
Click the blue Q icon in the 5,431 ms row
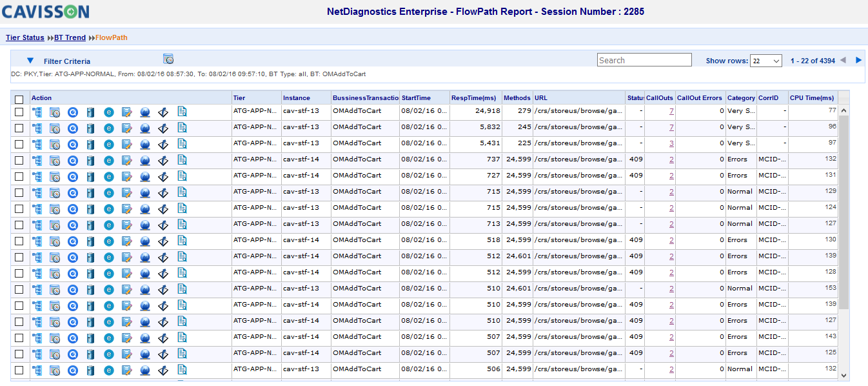(x=73, y=144)
